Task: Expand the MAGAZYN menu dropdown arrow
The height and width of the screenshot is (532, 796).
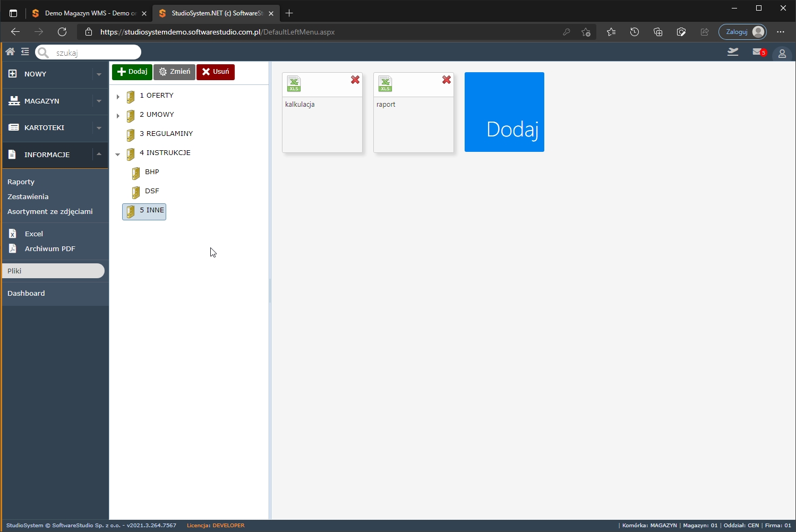Action: 99,101
